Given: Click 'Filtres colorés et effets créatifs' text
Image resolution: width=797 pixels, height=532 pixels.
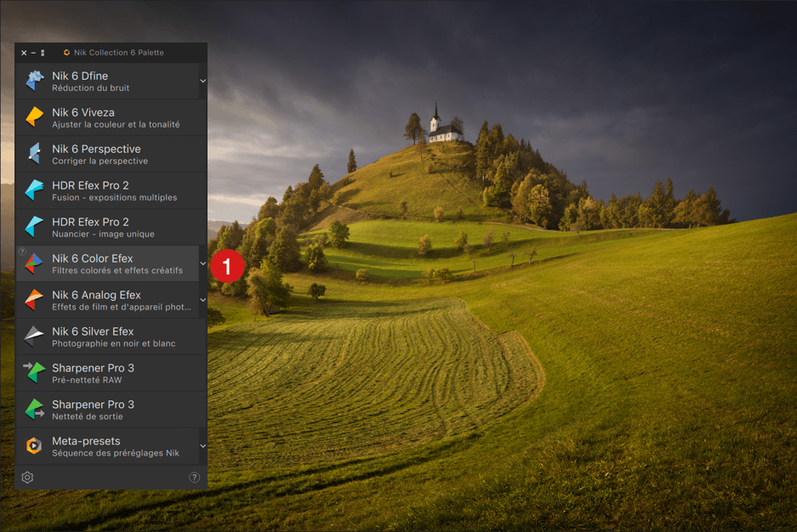Looking at the screenshot, I should 117,270.
